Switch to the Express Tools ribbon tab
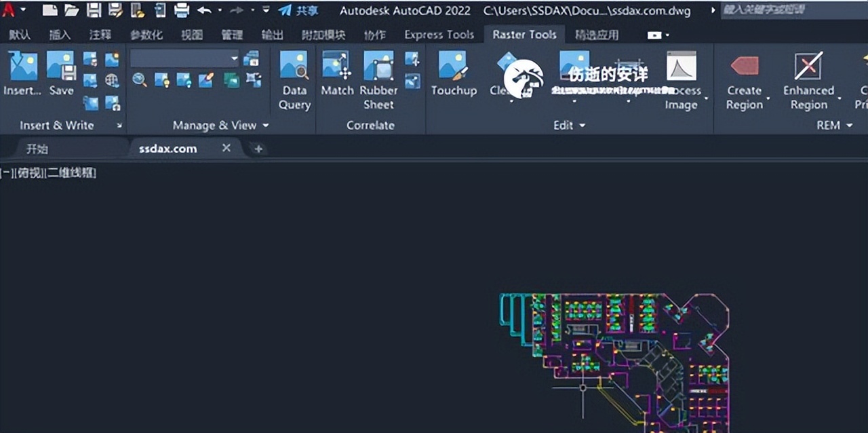The image size is (868, 433). (x=438, y=34)
